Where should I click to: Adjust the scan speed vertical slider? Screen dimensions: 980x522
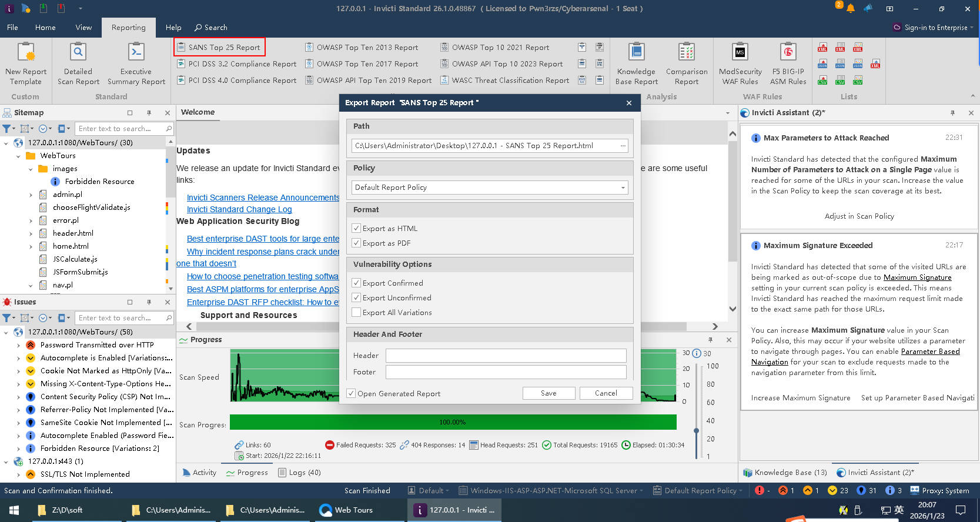click(697, 430)
